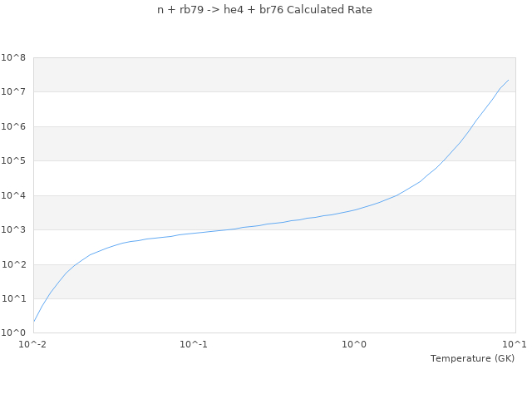The width and height of the screenshot is (532, 399).
Task: Click the 10^8 y-axis tick label
Action: pos(13,58)
